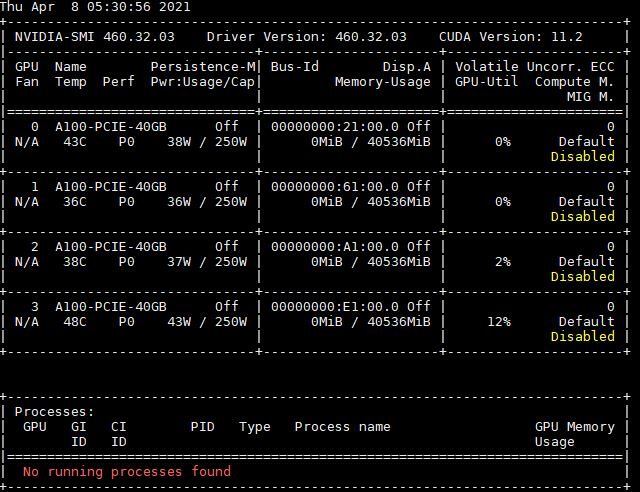Click the A100-PCIE-40GB name for GPU 0
640x492 pixels.
click(111, 127)
